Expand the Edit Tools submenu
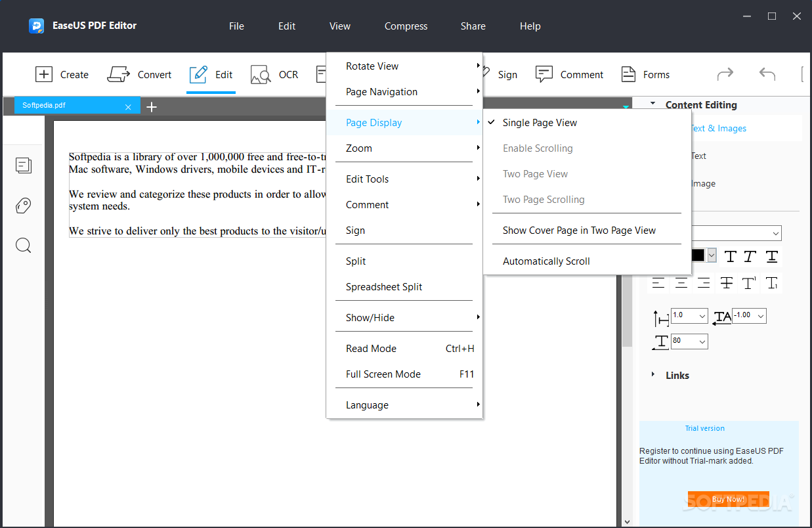This screenshot has height=528, width=812. pyautogui.click(x=404, y=179)
